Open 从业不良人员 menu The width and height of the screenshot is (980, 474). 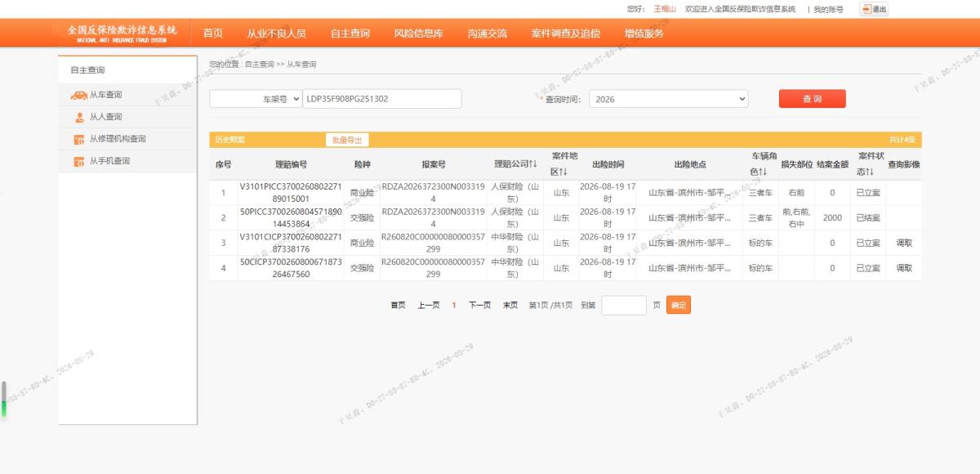[277, 34]
